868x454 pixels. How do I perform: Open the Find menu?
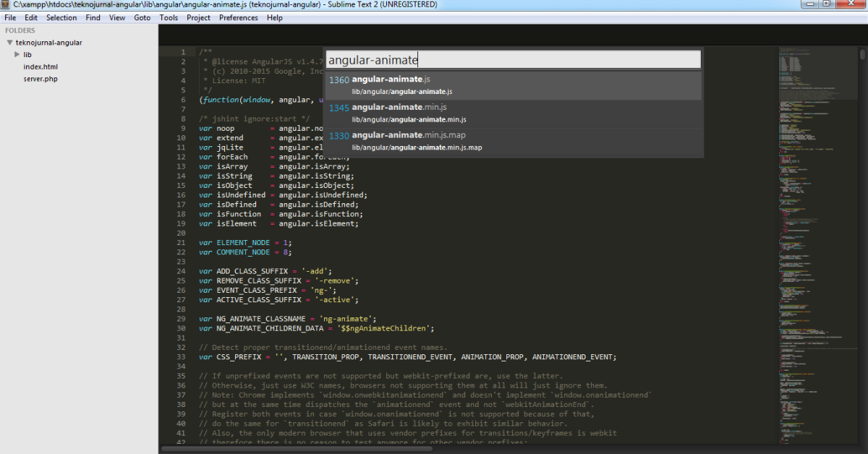(93, 17)
